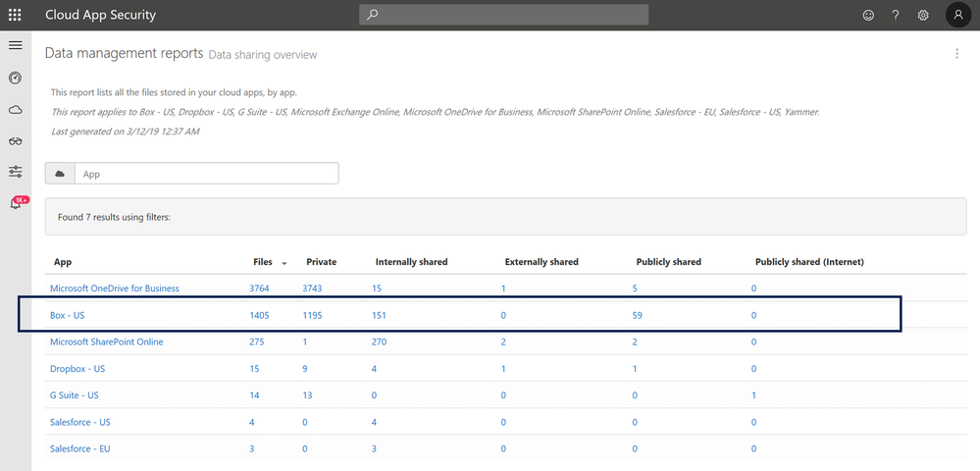Screen dimensions: 980x471
Task: Click Box internally shared count 151
Action: 379,315
